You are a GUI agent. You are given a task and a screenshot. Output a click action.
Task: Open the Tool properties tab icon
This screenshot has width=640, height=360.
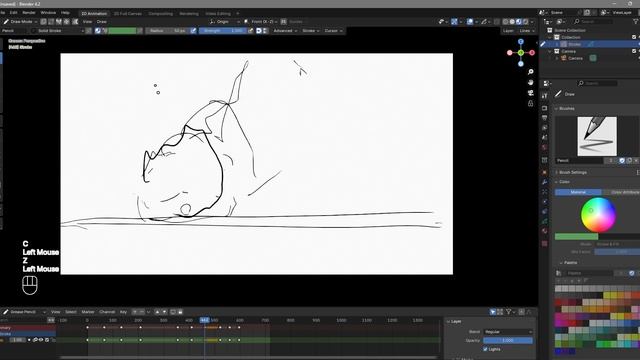(x=544, y=96)
